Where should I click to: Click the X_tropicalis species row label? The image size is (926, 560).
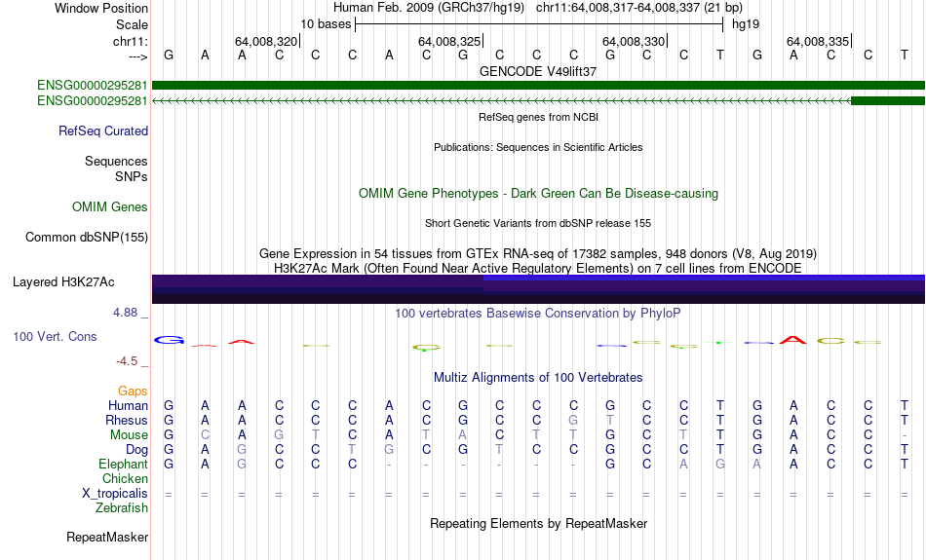[115, 494]
